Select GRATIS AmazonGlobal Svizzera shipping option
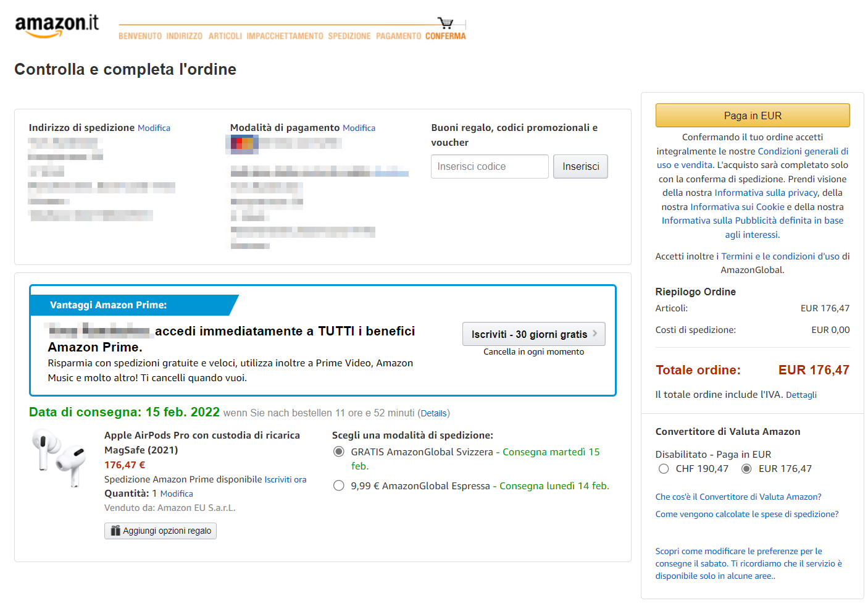Image resolution: width=868 pixels, height=606 pixels. tap(339, 452)
